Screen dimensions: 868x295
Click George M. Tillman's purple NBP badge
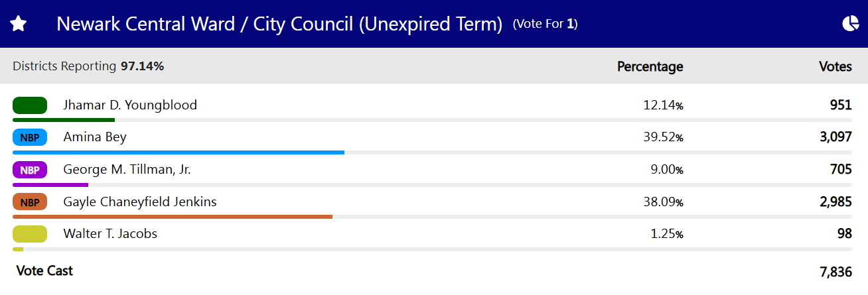pos(30,170)
